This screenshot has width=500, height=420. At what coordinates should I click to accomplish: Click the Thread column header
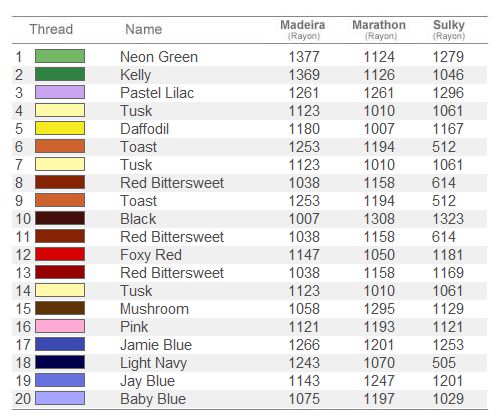[x=51, y=29]
